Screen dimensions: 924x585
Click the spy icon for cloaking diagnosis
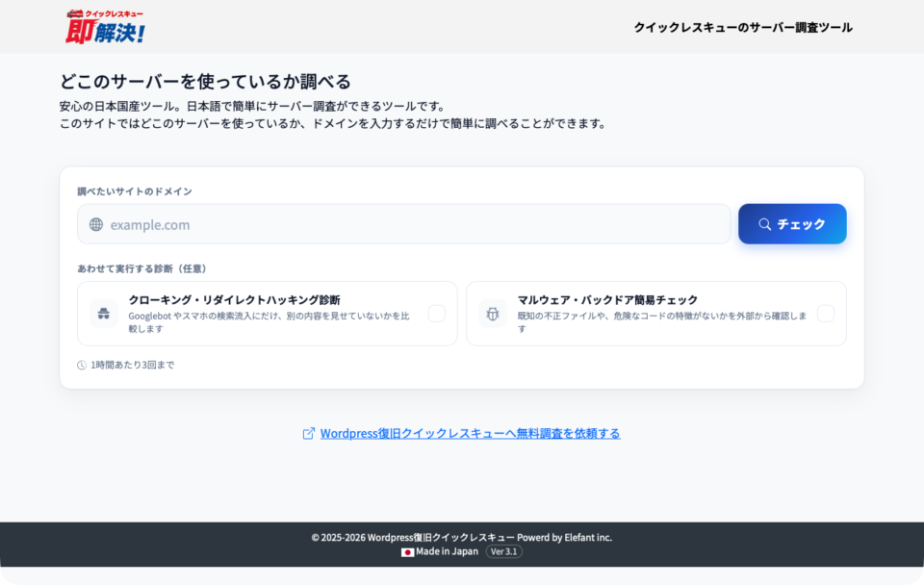104,314
